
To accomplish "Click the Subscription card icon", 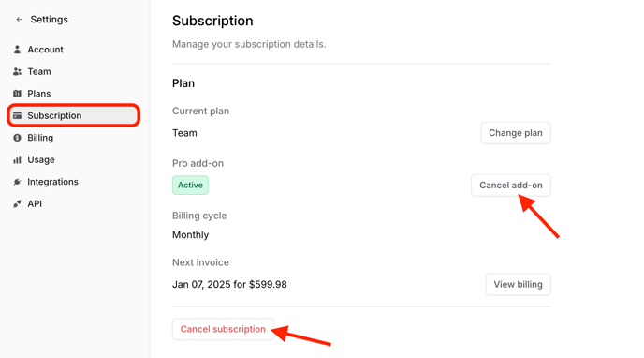I will (17, 115).
